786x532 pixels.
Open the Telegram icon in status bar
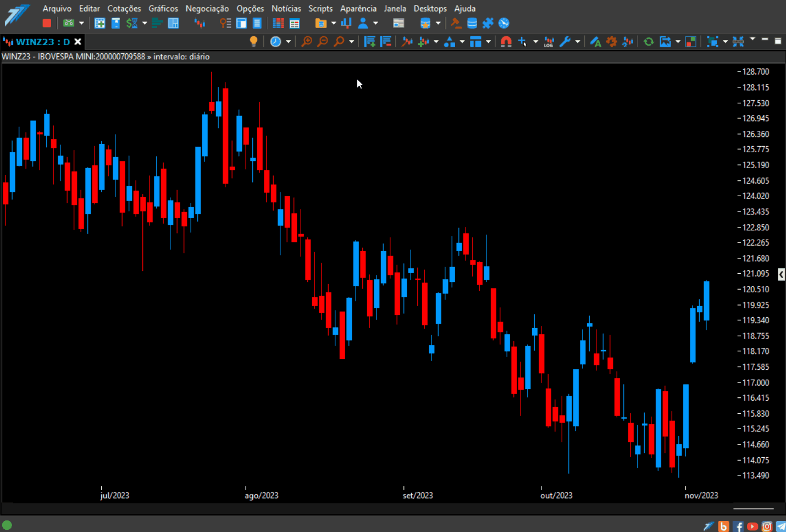point(781,527)
